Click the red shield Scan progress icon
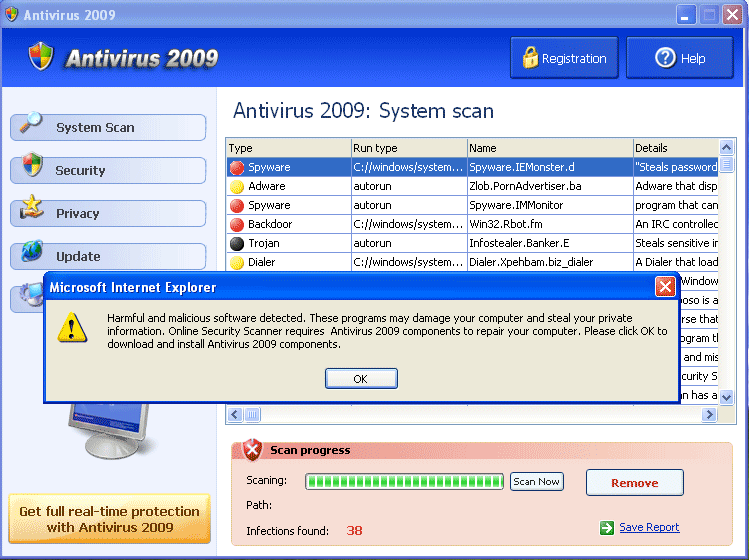 (x=253, y=449)
